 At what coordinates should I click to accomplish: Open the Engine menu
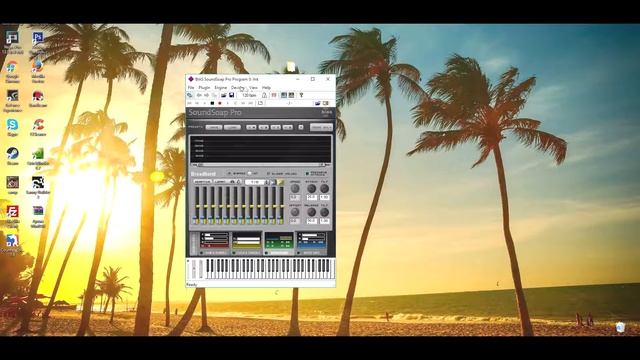pos(221,88)
